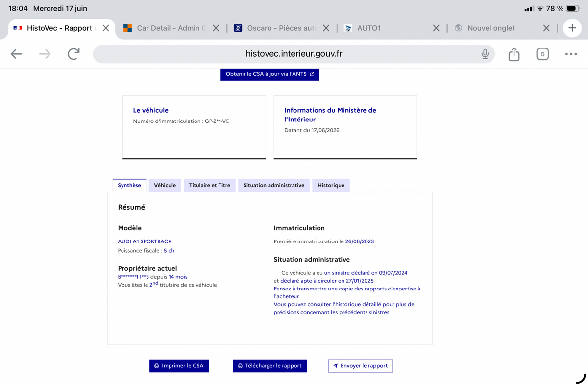Open the three-dot browser menu
This screenshot has width=588, height=386.
point(571,54)
